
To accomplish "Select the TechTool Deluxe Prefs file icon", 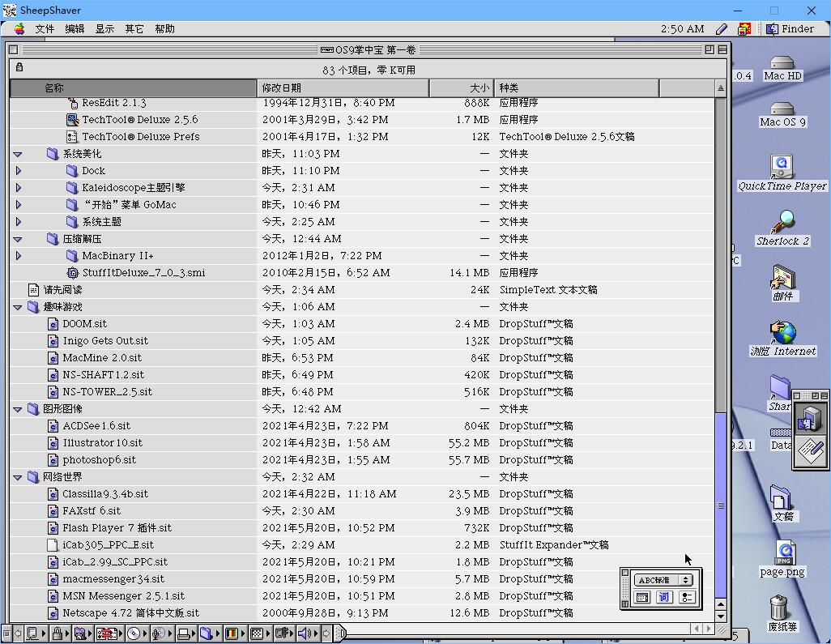I will coord(72,137).
